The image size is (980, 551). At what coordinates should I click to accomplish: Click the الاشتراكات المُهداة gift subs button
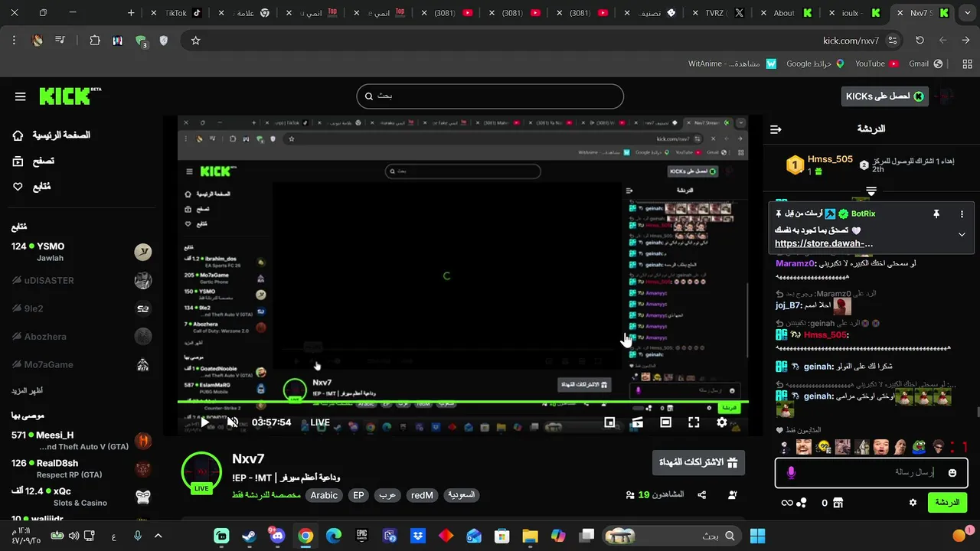click(x=698, y=462)
